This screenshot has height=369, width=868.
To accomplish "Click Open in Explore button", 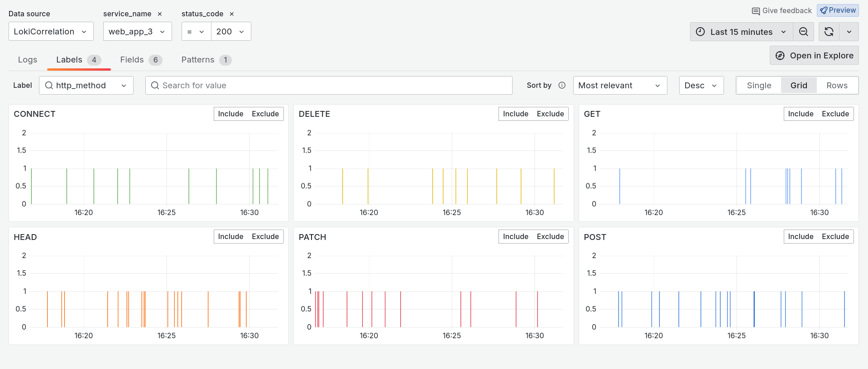I will 814,55.
